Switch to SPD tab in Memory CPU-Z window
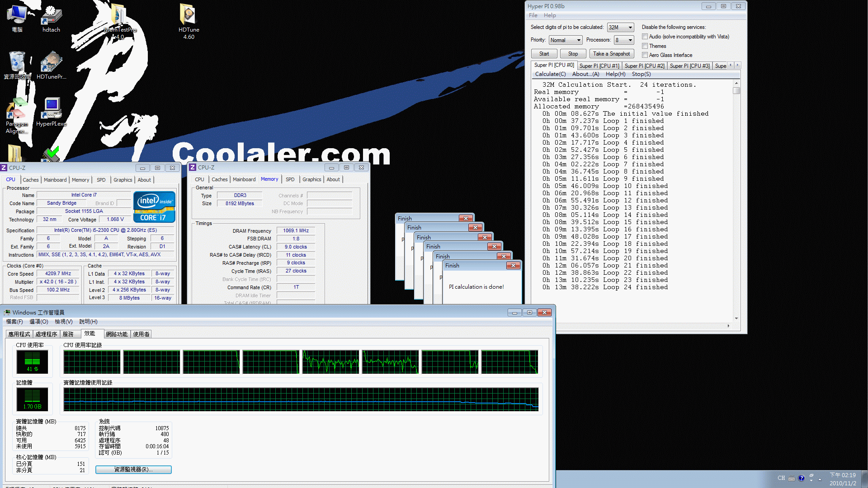 tap(290, 179)
